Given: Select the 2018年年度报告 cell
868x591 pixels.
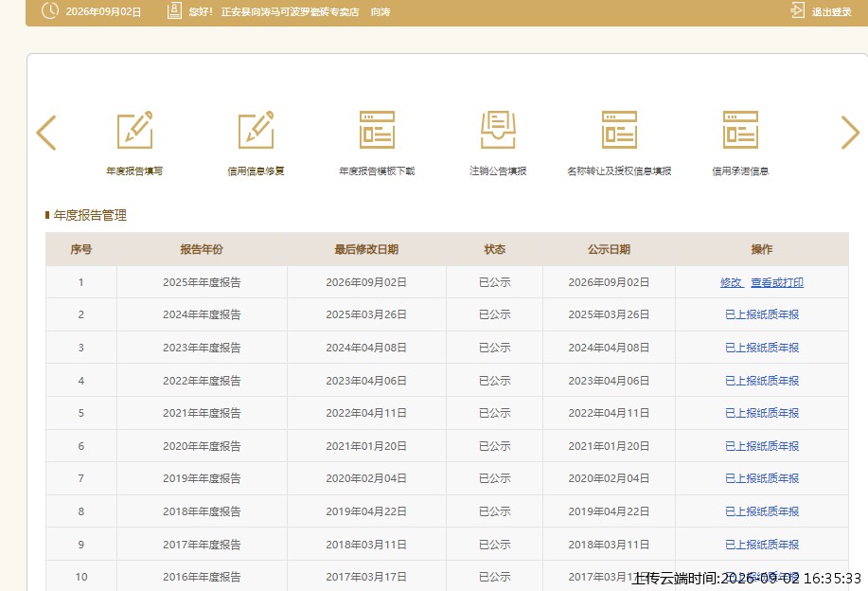Looking at the screenshot, I should (x=202, y=511).
